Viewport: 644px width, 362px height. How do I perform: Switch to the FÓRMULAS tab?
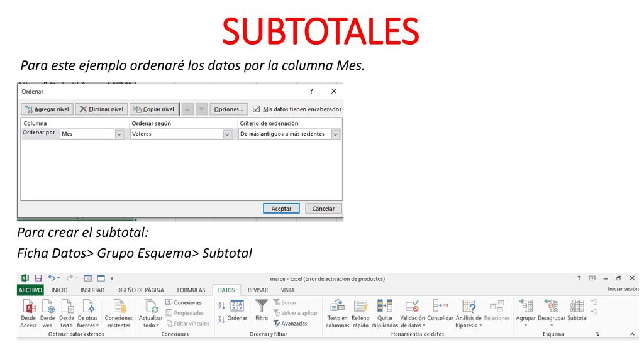point(191,290)
